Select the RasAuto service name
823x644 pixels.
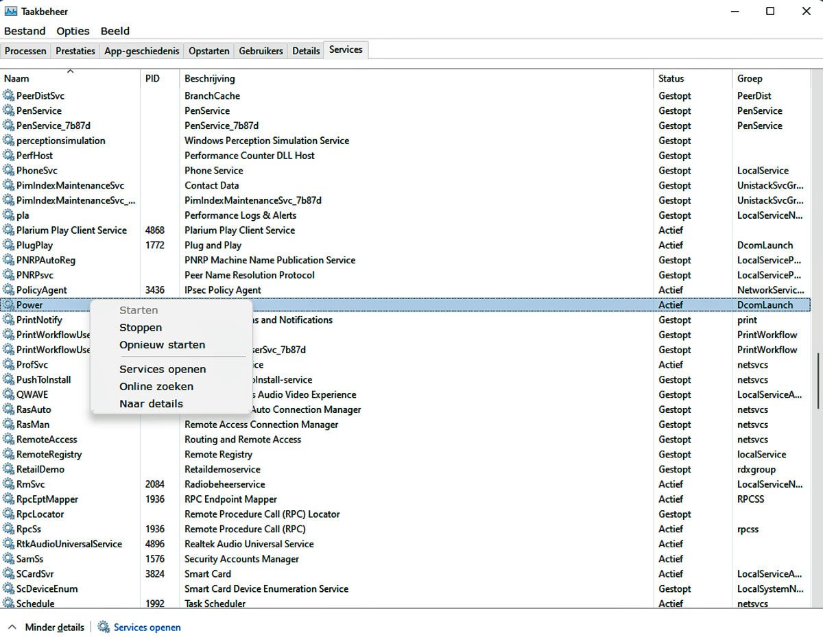click(x=34, y=409)
